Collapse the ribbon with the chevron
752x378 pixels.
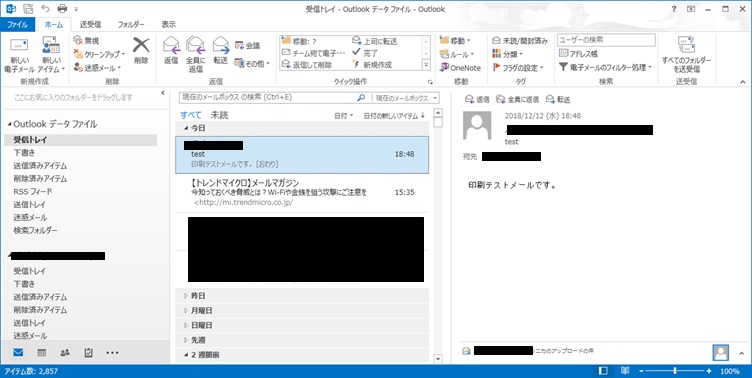click(743, 82)
